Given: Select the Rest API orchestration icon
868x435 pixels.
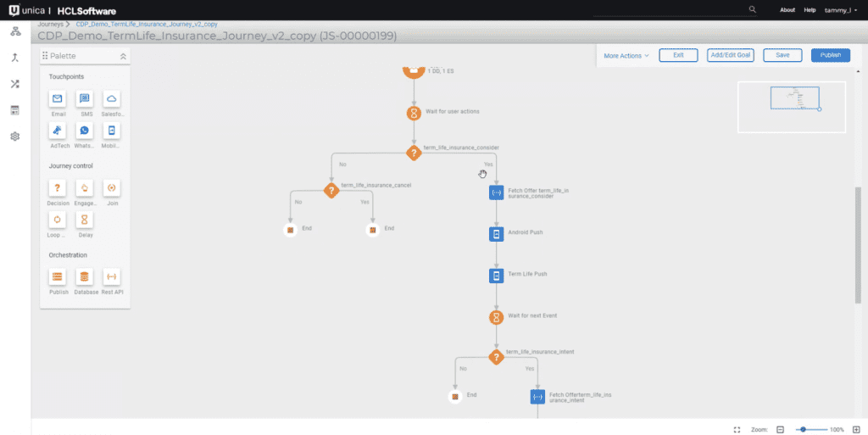Looking at the screenshot, I should 111,276.
